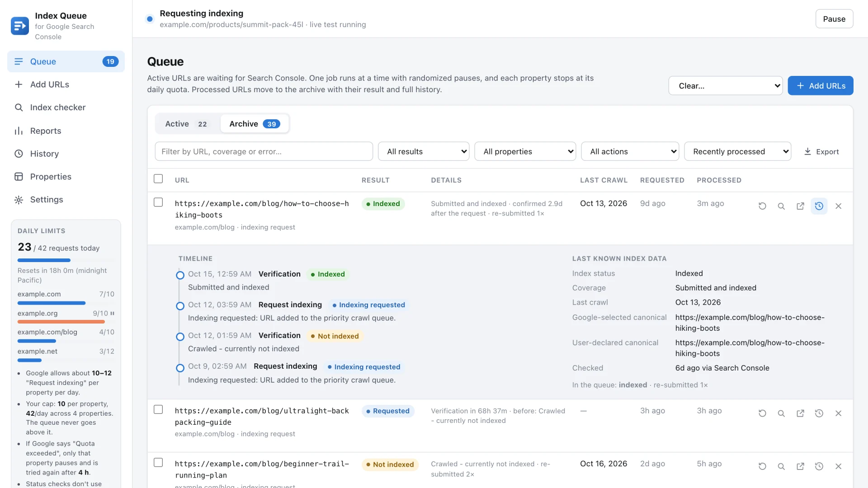868x488 pixels.
Task: Open hiking-boots URL in new tab
Action: pos(800,206)
